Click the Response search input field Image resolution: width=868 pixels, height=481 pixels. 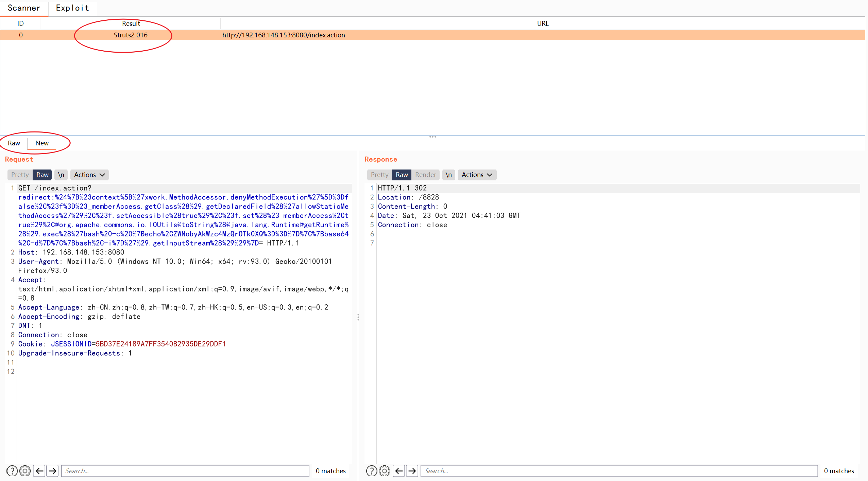coord(618,471)
